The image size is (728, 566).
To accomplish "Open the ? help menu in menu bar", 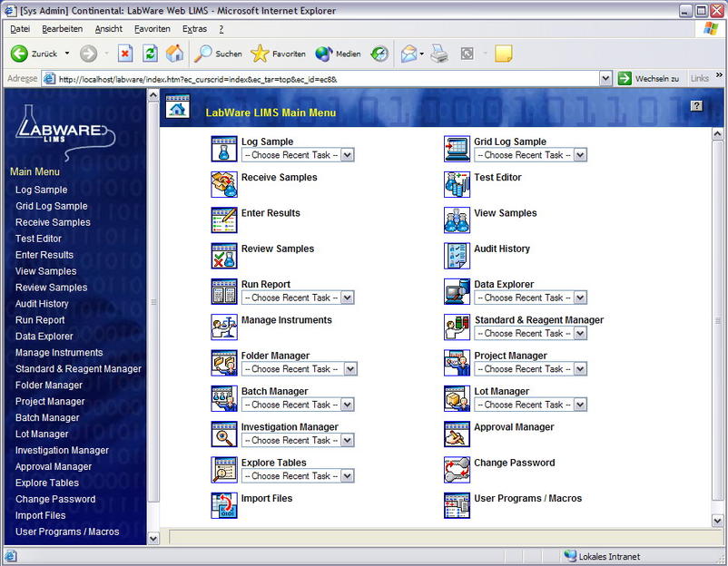I will point(221,29).
